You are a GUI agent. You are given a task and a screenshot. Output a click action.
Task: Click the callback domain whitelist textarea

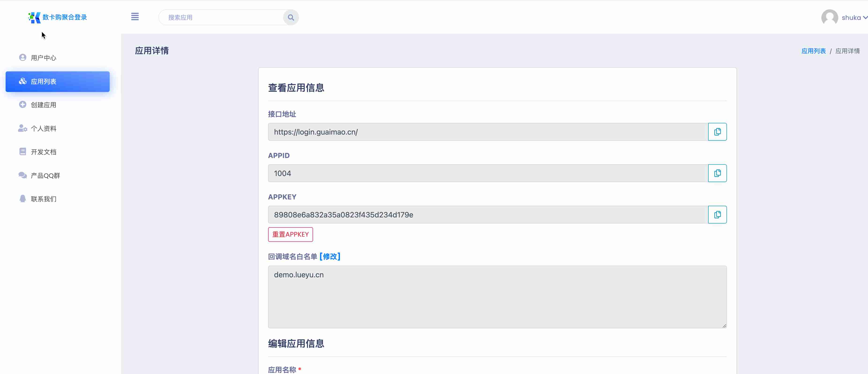click(497, 297)
